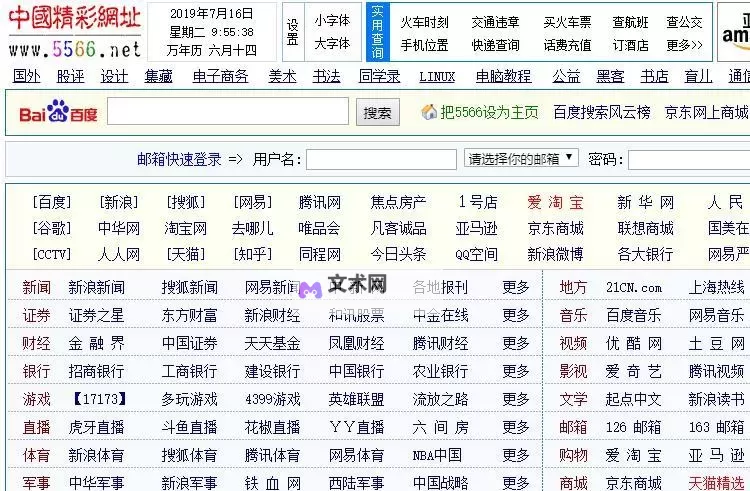Open 英雄联盟 link
The image size is (750, 491).
356,399
